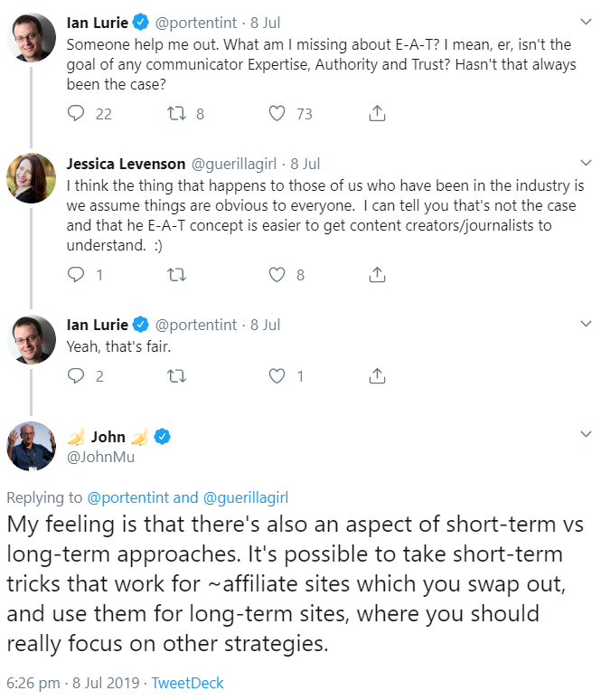Open @portentint link in replying-to line
Image resolution: width=601 pixels, height=700 pixels.
coord(127,497)
